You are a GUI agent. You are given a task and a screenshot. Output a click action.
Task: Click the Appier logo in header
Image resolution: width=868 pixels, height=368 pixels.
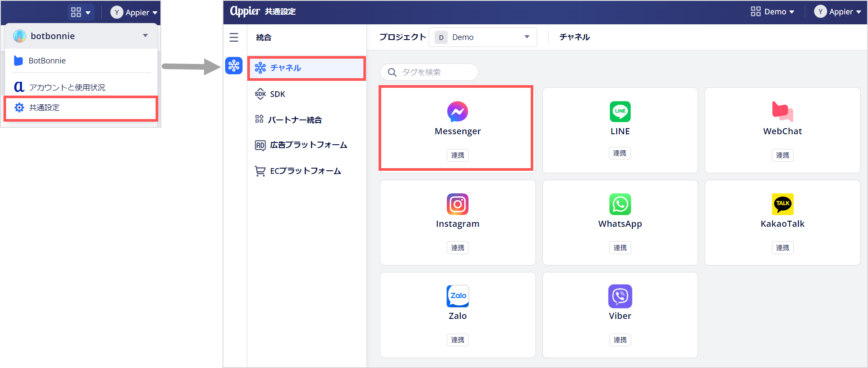point(245,11)
